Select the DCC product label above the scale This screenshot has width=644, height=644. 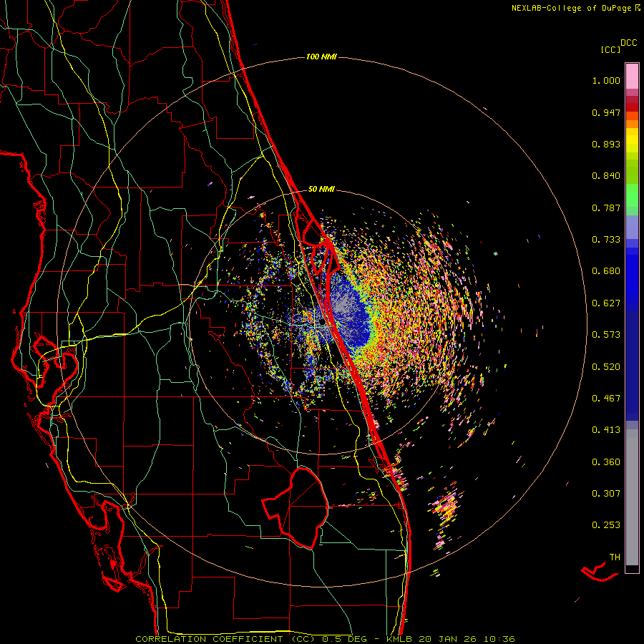628,43
